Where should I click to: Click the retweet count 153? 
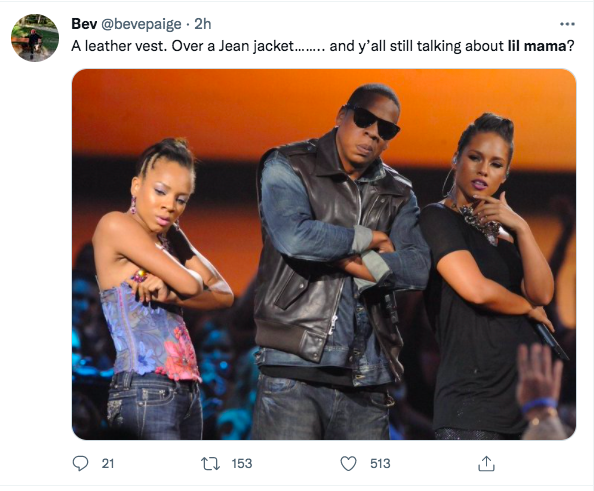(x=242, y=463)
